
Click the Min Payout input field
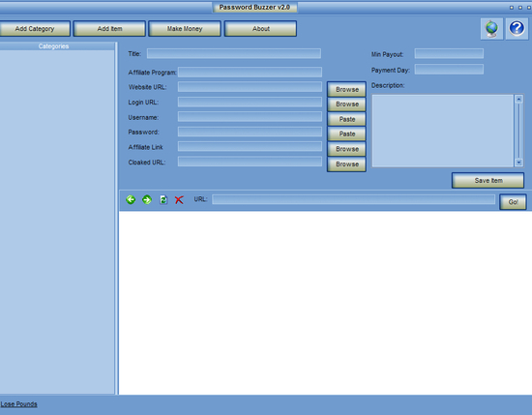tap(449, 53)
